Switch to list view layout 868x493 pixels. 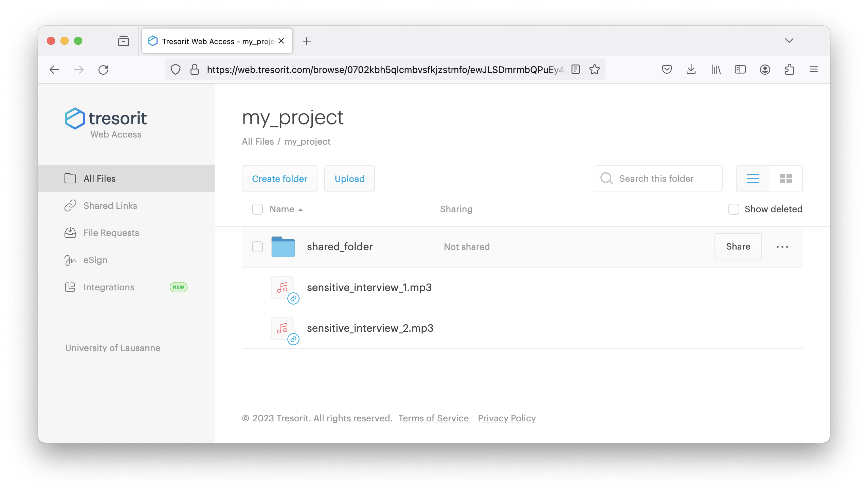pyautogui.click(x=753, y=179)
